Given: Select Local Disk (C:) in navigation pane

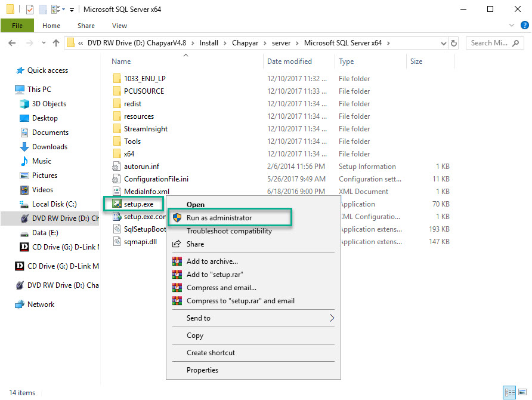Looking at the screenshot, I should [x=54, y=204].
